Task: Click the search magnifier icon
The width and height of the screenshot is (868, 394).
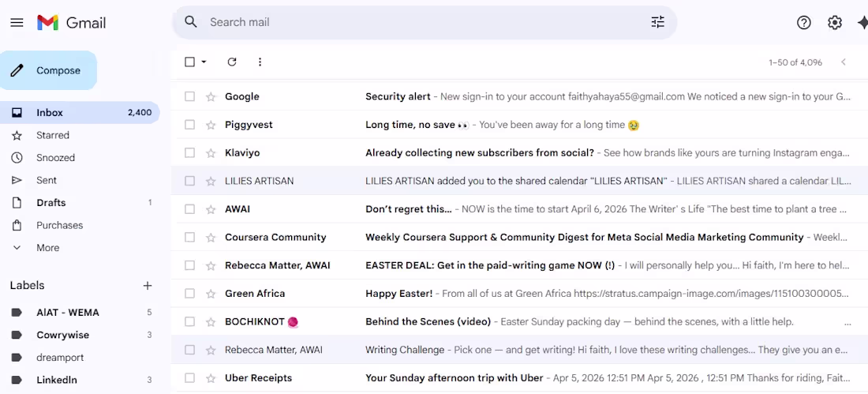Action: point(191,22)
